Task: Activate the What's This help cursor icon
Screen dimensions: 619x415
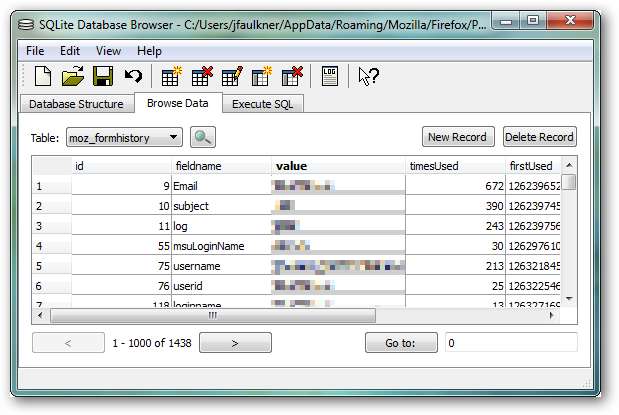Action: coord(367,76)
